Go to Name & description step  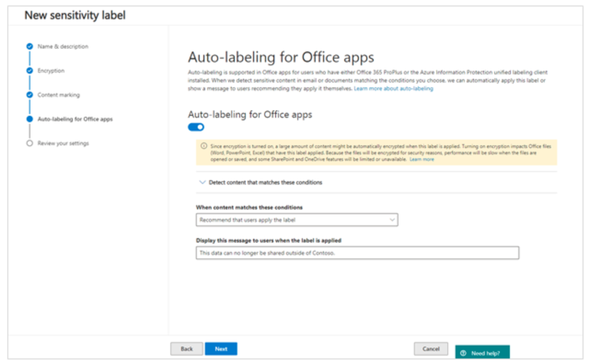(63, 46)
